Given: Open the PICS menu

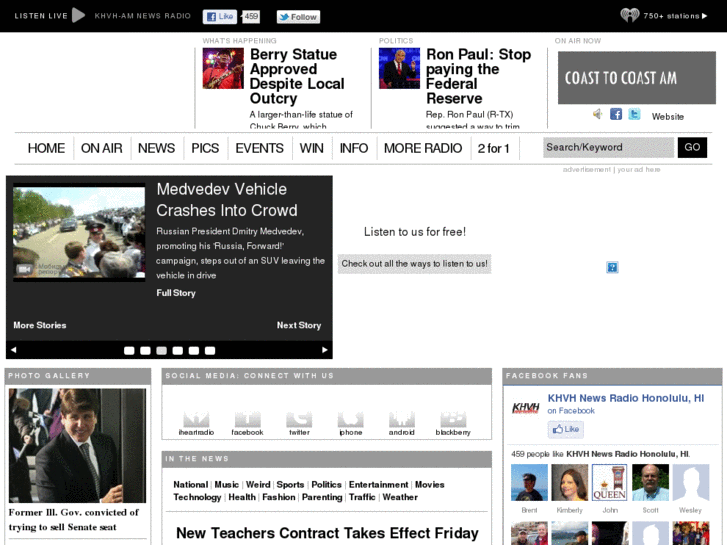Looking at the screenshot, I should tap(205, 148).
